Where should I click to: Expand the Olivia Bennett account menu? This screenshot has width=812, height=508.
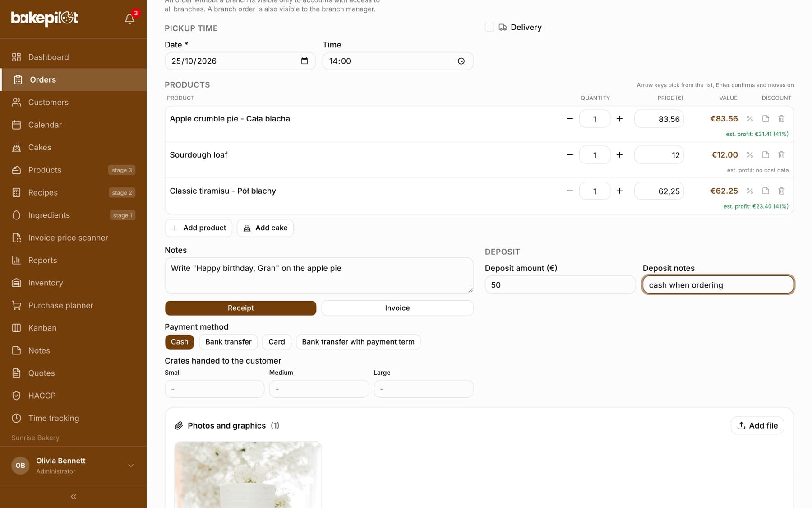[73, 466]
